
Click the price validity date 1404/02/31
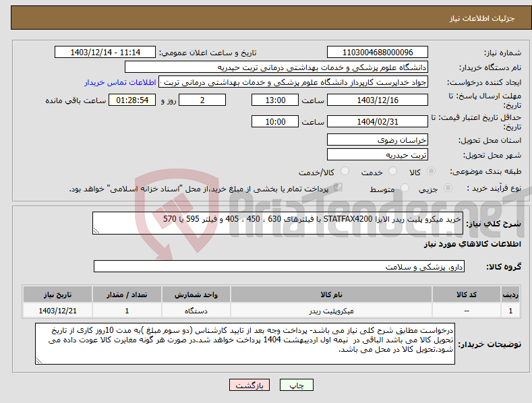[378, 121]
